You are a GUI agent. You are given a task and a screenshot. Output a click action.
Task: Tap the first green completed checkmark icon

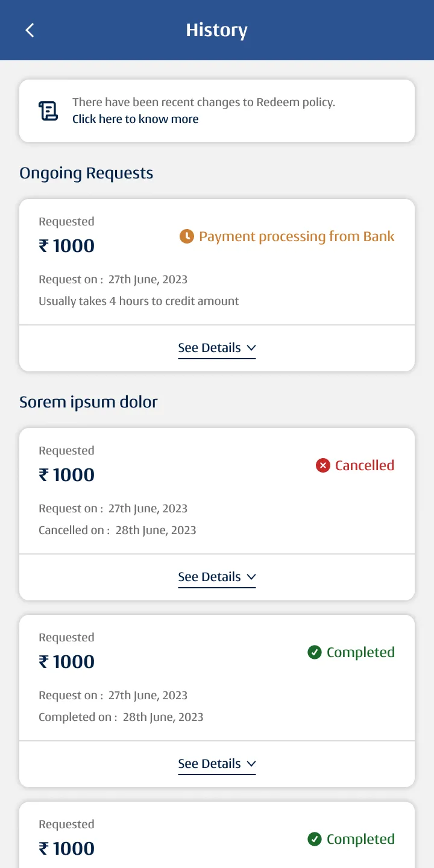(315, 652)
